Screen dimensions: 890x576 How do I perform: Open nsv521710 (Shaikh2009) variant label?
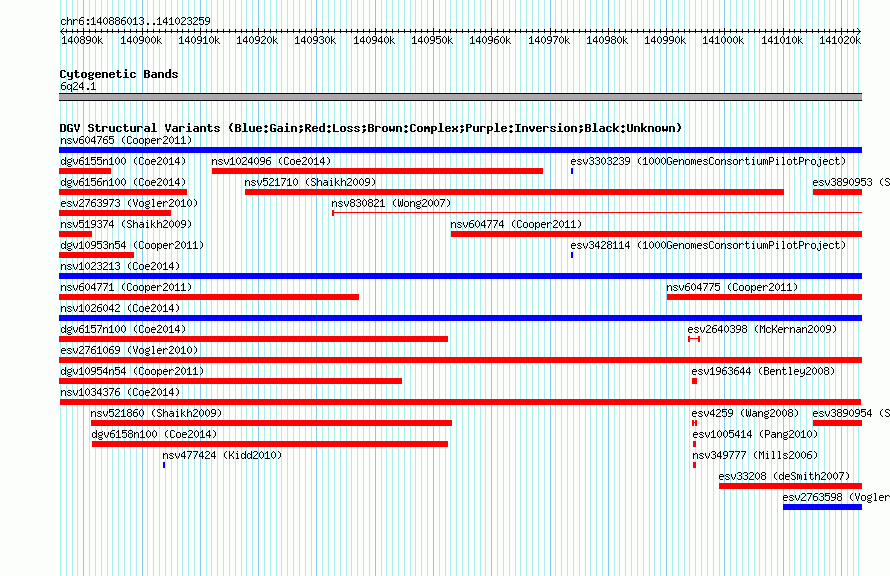(x=310, y=182)
